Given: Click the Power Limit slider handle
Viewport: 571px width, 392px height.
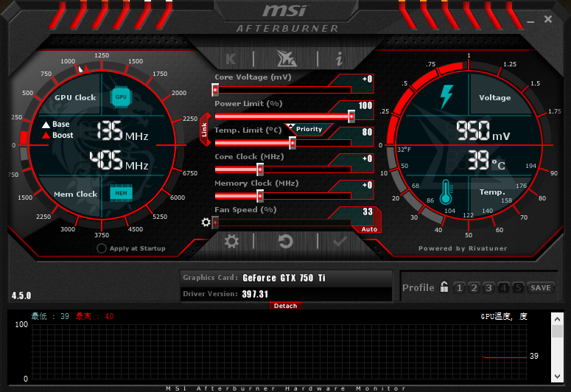Looking at the screenshot, I should [x=351, y=116].
